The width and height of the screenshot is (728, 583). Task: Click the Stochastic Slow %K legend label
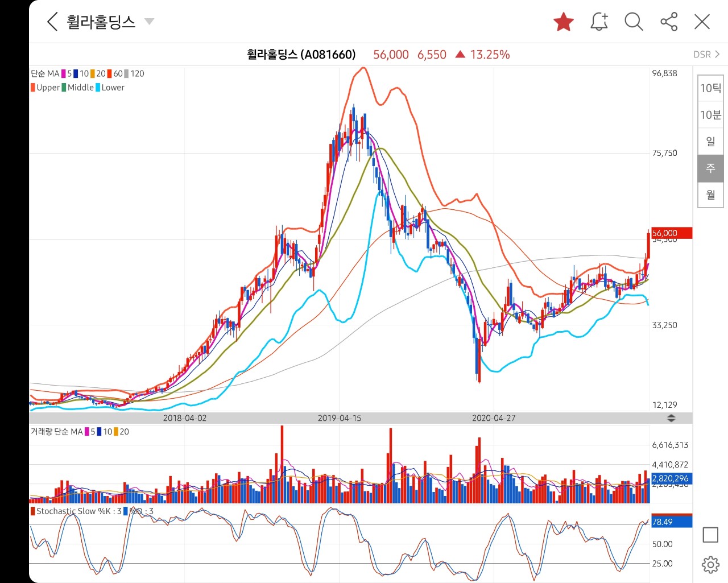tap(78, 511)
